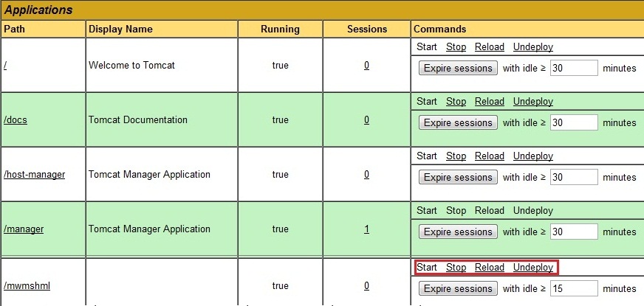This screenshot has height=306, width=644.
Task: Click the idle minutes field for /docs
Action: 573,123
